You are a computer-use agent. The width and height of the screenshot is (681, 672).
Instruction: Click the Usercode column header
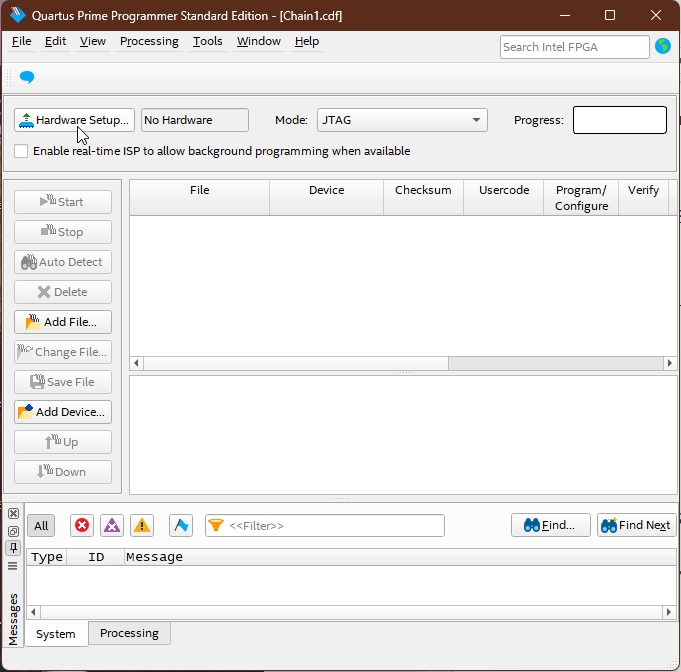(504, 198)
